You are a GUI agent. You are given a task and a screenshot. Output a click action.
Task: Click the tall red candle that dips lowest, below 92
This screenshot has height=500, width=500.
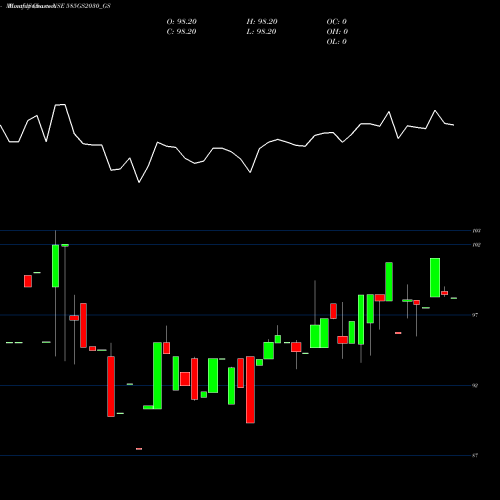pos(250,390)
